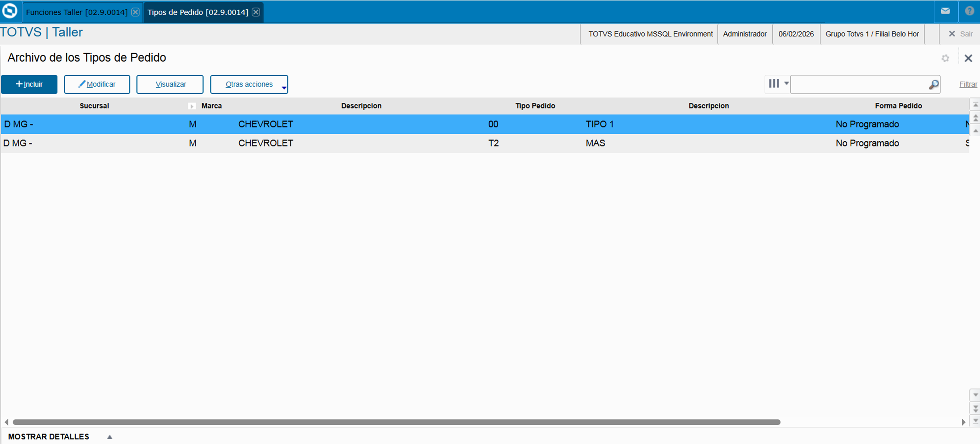Expand Otras acciones dropdown arrow
This screenshot has height=444, width=980.
pyautogui.click(x=284, y=88)
